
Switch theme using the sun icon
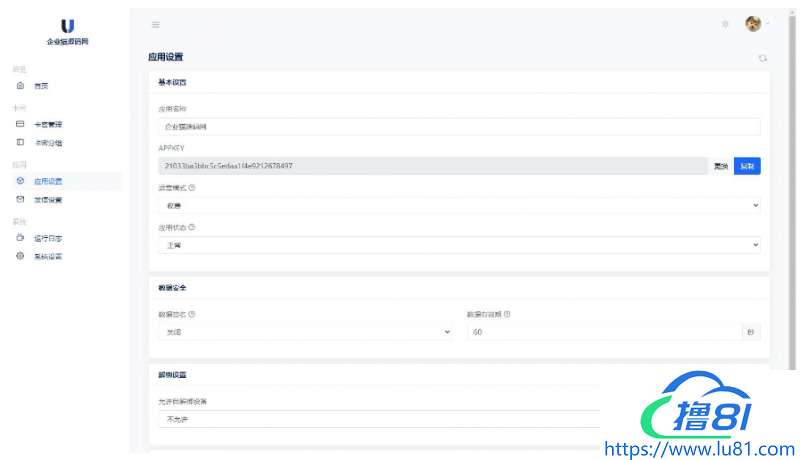tap(725, 24)
